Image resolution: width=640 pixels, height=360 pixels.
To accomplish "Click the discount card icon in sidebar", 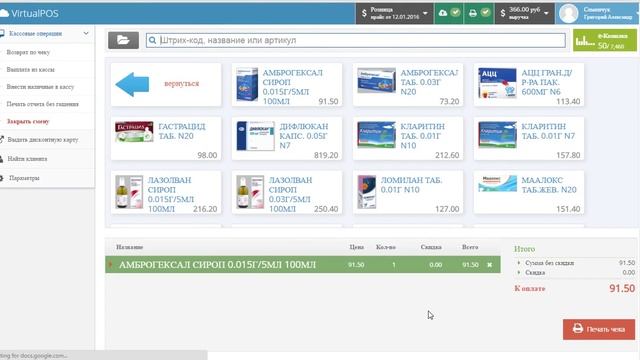I will (x=2, y=140).
